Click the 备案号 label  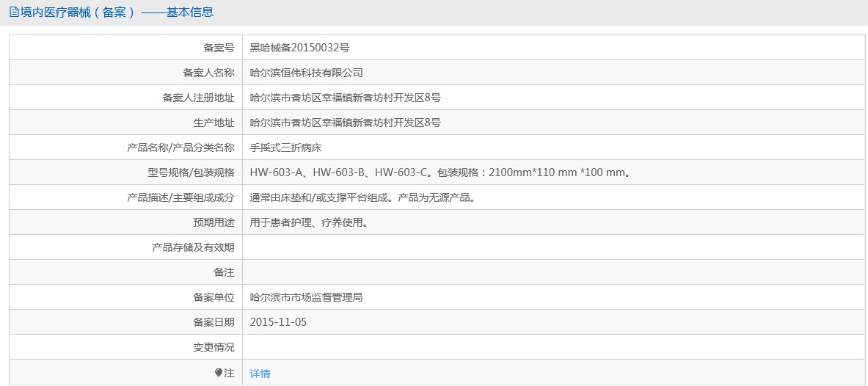[x=219, y=48]
